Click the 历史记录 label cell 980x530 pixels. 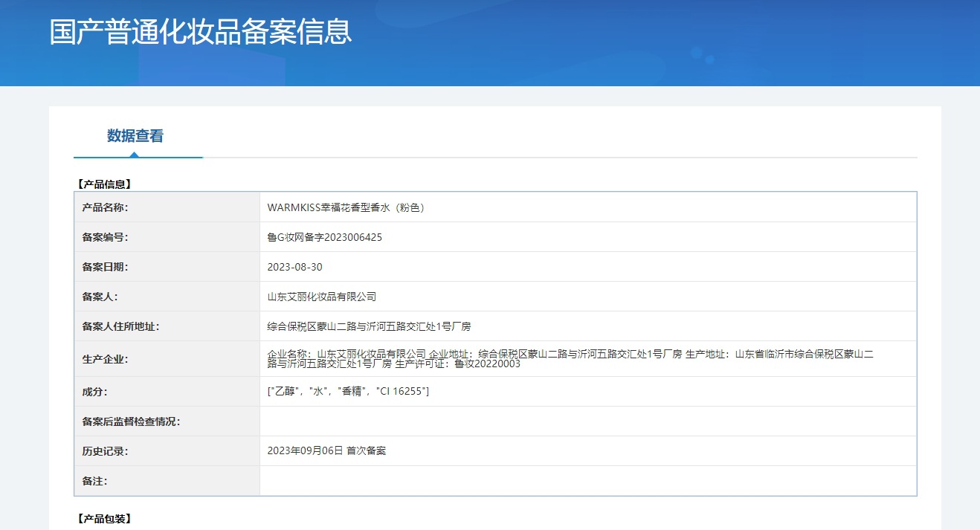pyautogui.click(x=167, y=451)
